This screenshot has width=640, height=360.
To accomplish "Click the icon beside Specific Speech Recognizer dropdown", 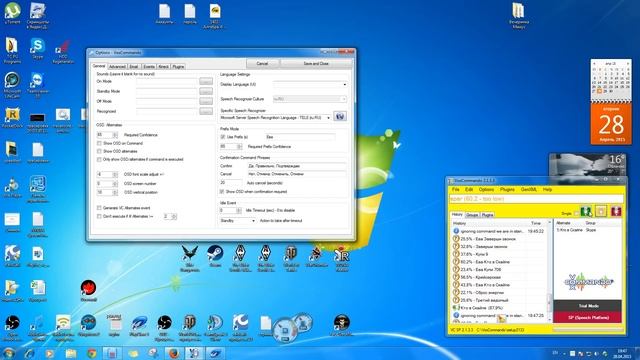I will [x=340, y=116].
